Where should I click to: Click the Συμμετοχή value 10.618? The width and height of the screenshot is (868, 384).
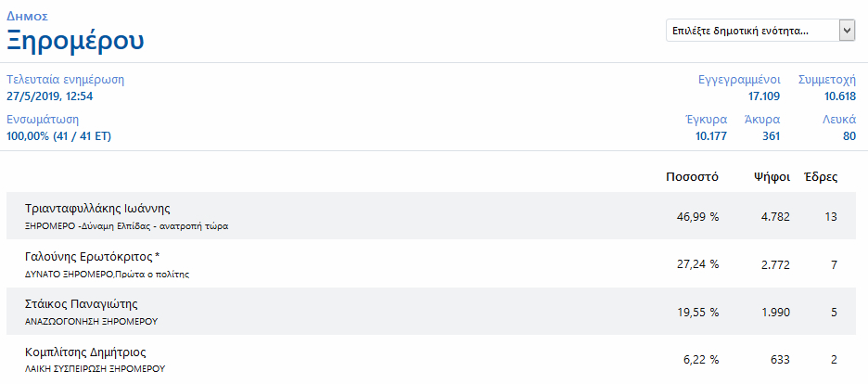[840, 96]
